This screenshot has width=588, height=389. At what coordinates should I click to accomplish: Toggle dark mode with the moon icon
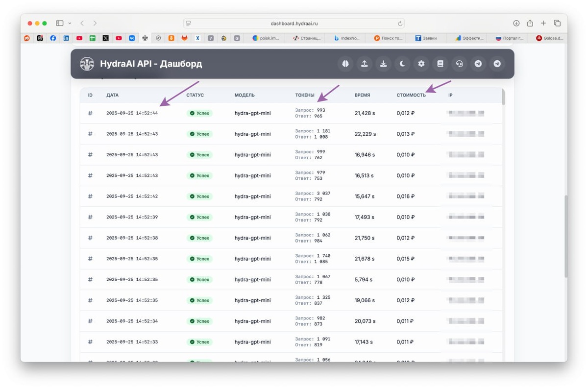(x=402, y=64)
